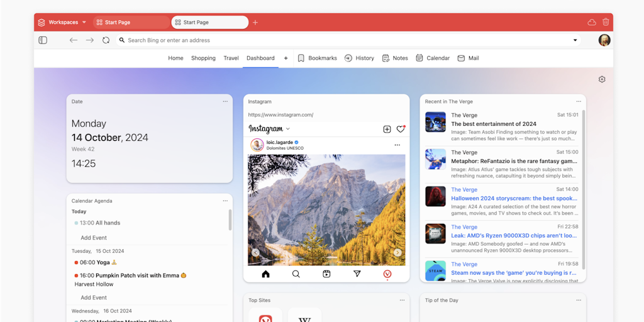Open Instagram search icon
644x322 pixels.
(x=296, y=274)
